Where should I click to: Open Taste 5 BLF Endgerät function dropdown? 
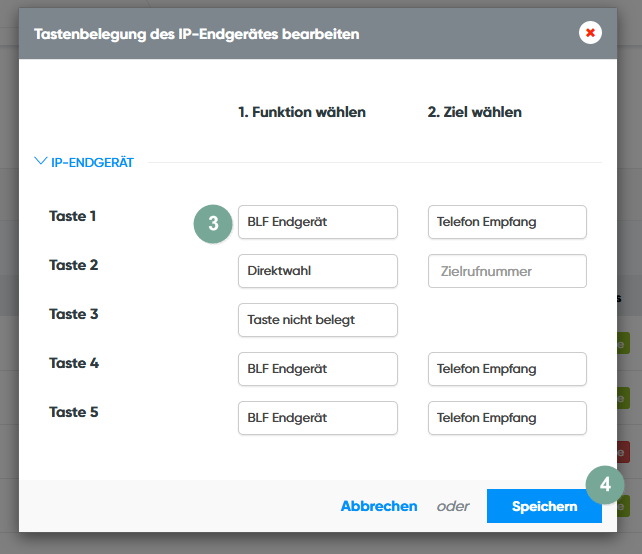(317, 418)
